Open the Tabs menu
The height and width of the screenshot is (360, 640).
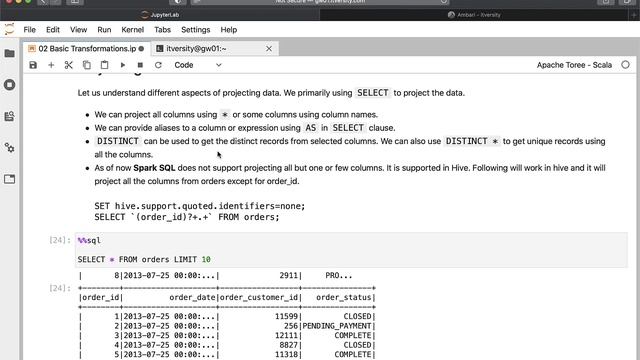tap(162, 30)
